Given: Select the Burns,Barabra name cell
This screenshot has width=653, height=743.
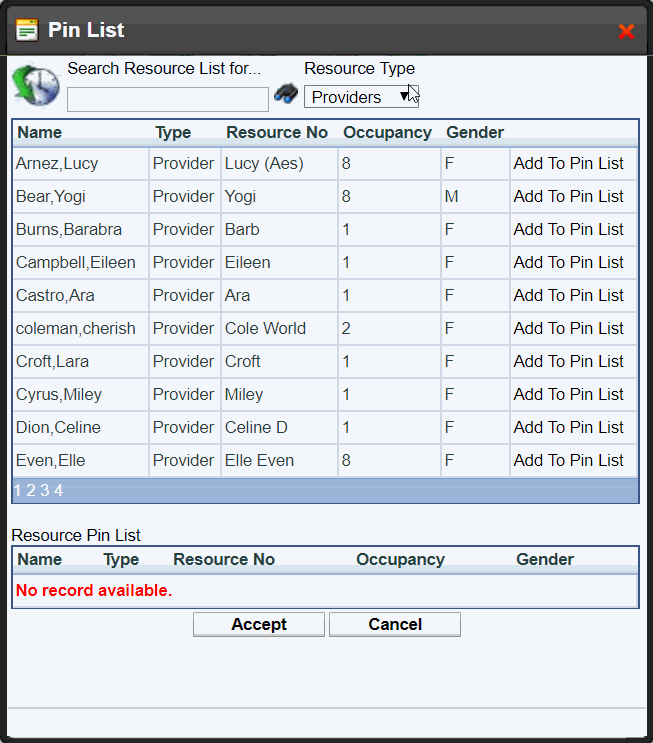Looking at the screenshot, I should pyautogui.click(x=81, y=229).
